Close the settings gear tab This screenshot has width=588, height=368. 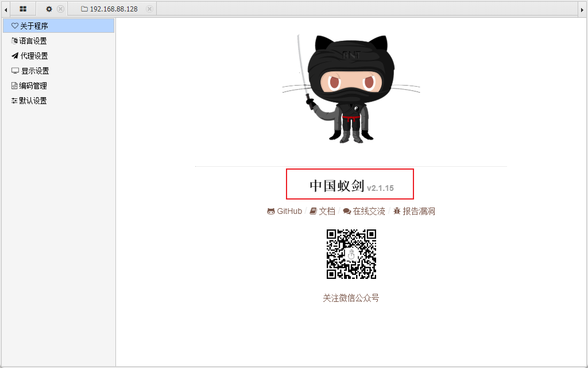pyautogui.click(x=60, y=9)
